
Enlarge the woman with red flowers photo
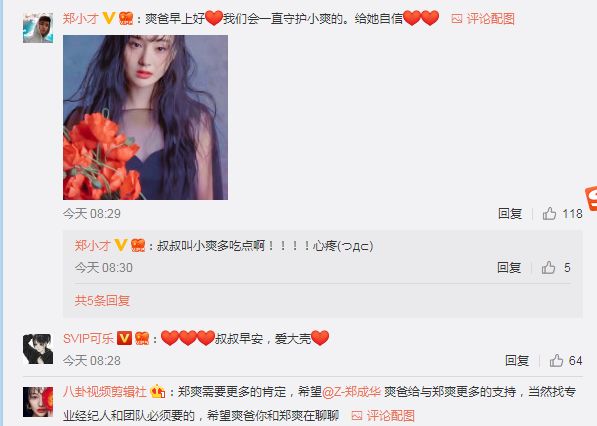[x=145, y=117]
